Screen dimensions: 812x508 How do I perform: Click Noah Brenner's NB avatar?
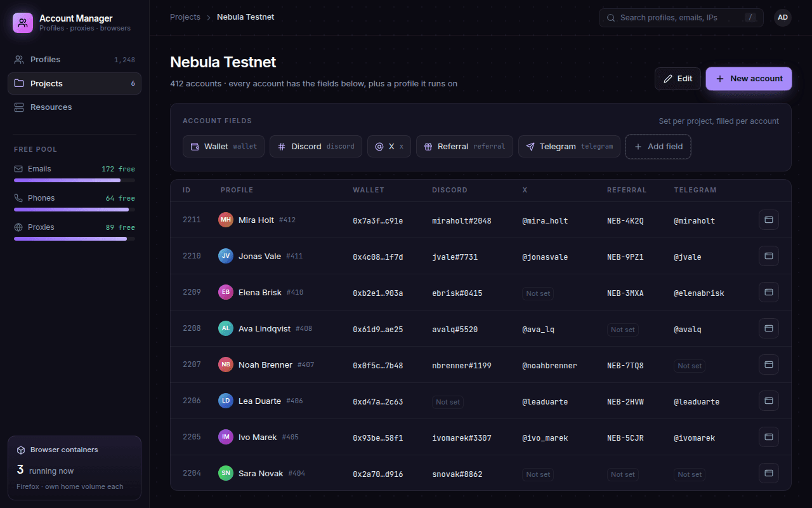click(226, 364)
